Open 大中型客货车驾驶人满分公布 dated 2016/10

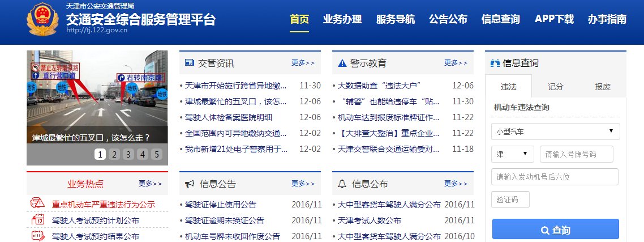pos(389,237)
